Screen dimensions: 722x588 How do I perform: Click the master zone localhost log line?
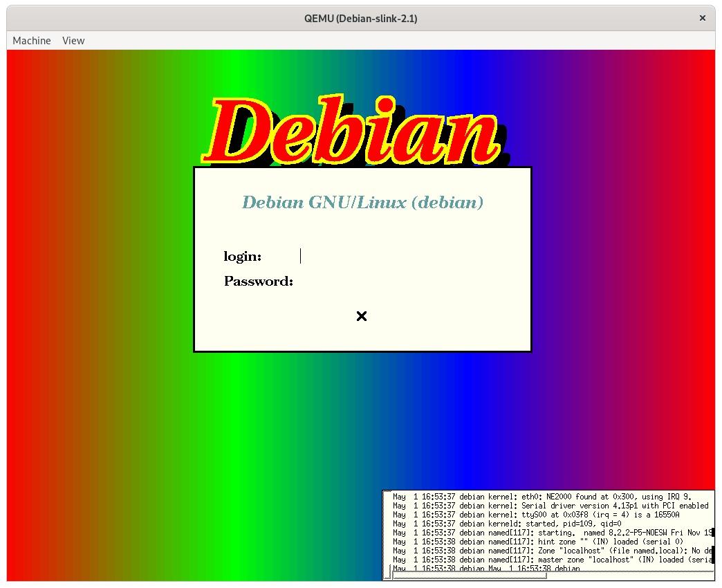[x=546, y=560]
